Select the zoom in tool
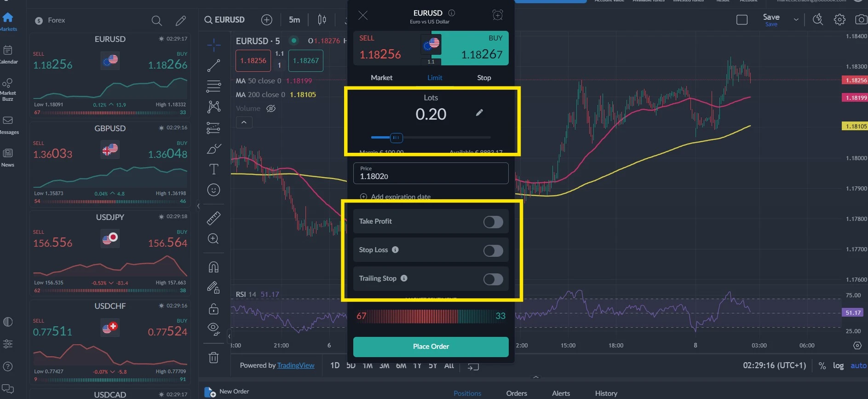This screenshot has height=399, width=868. point(213,238)
